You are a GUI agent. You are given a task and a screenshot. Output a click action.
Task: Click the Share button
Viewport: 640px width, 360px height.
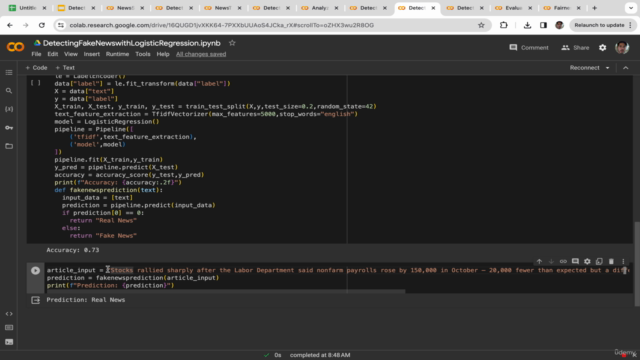pyautogui.click(x=575, y=48)
